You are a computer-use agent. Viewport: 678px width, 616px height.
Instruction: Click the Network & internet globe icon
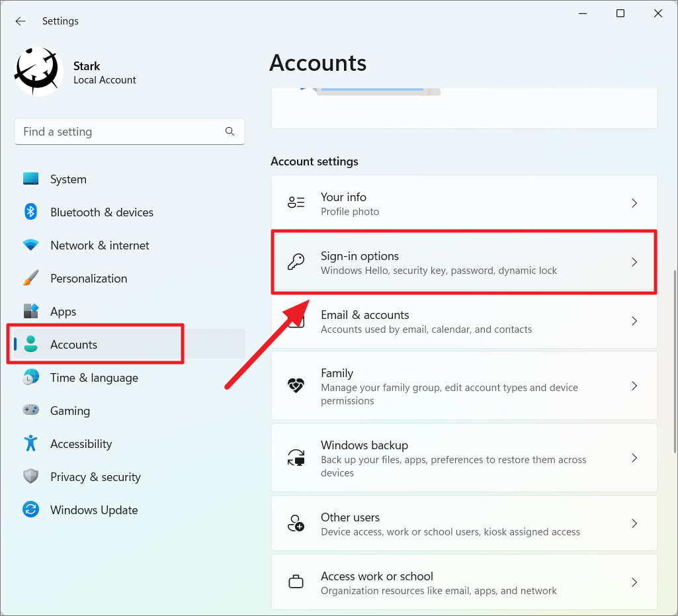[30, 245]
